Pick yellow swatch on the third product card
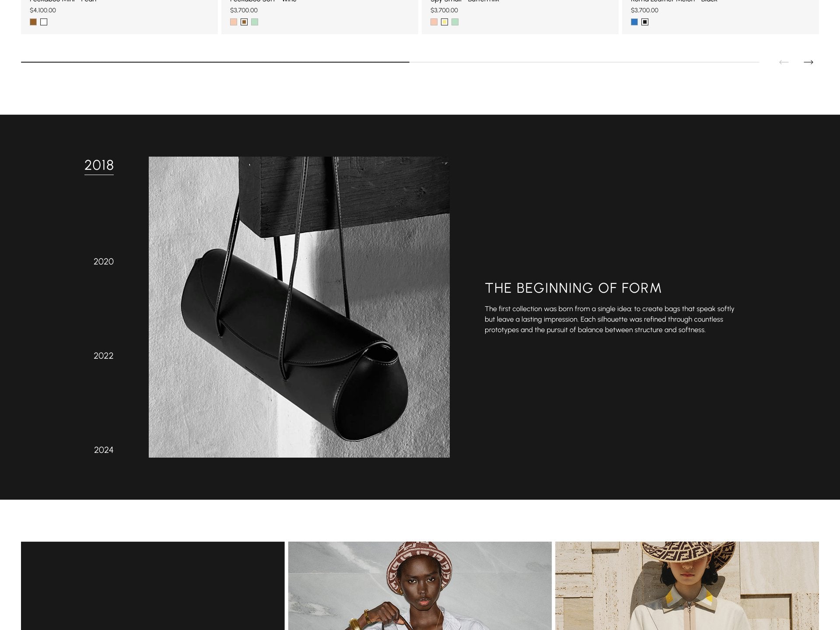 click(x=444, y=22)
